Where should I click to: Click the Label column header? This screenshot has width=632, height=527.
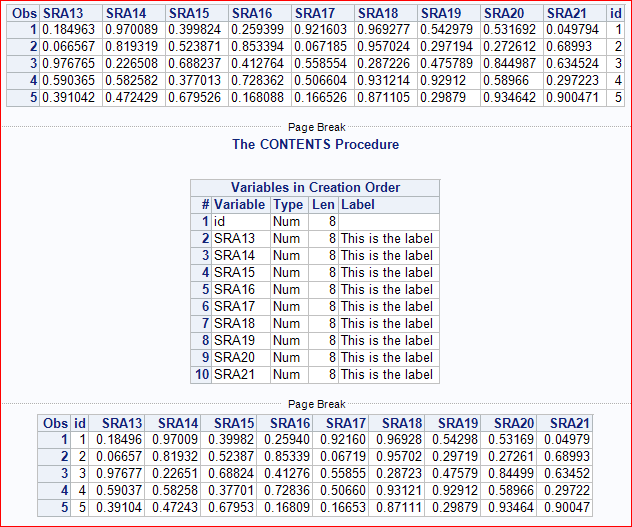(358, 204)
